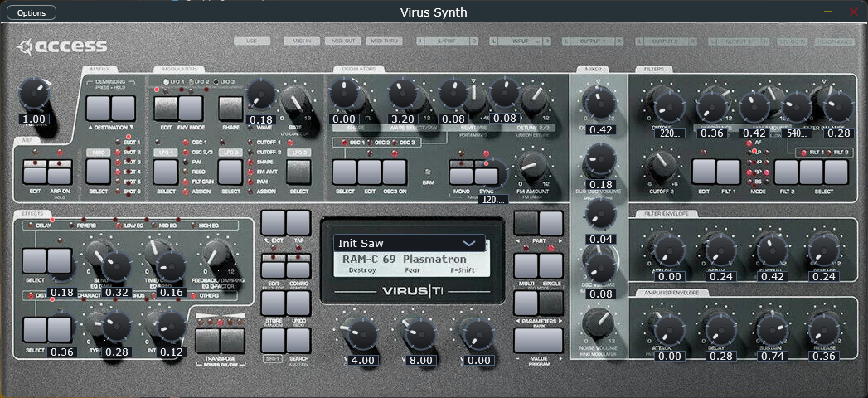Click the Sub Osc Volume knob showing 0.18
The width and height of the screenshot is (868, 398).
click(x=600, y=159)
